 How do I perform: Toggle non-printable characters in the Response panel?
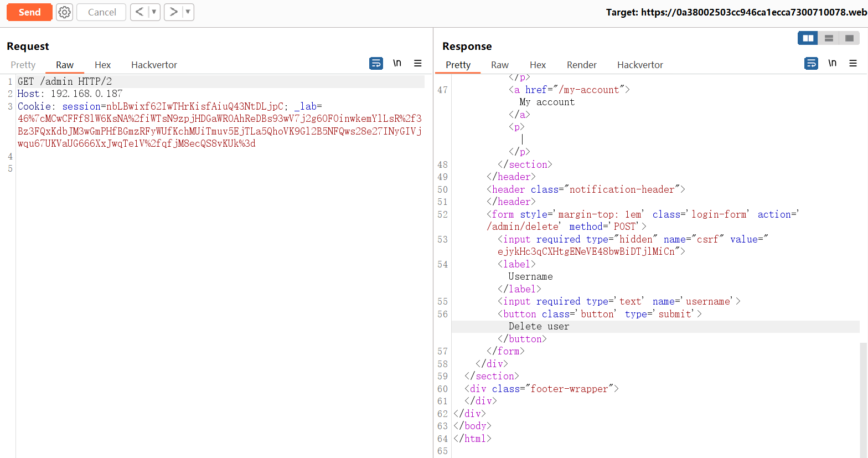(x=832, y=63)
